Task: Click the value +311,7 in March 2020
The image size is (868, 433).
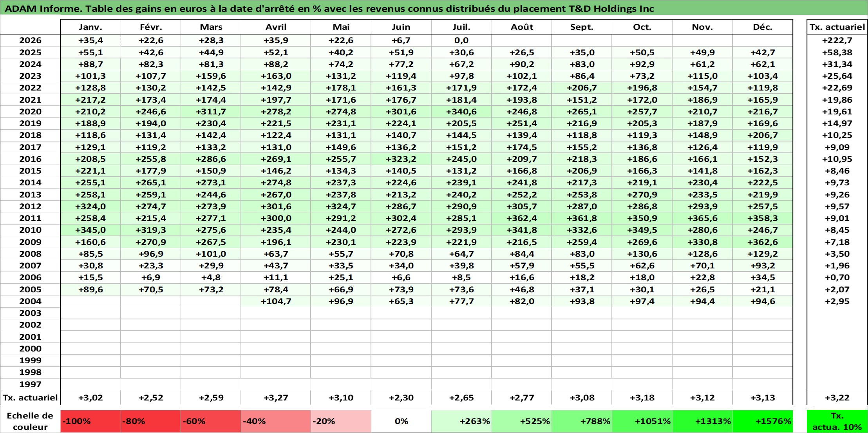Action: [211, 112]
